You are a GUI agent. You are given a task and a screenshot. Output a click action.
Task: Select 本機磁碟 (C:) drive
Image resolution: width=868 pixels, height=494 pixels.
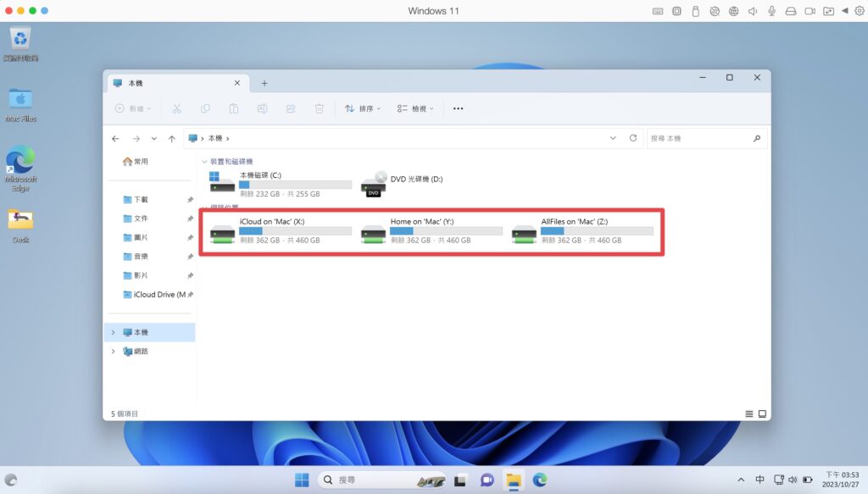pos(280,184)
